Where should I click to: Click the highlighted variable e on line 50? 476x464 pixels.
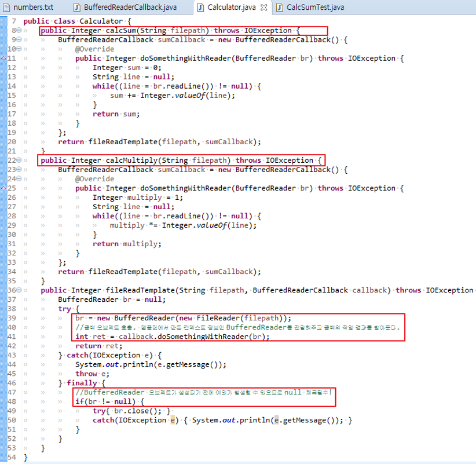click(173, 421)
